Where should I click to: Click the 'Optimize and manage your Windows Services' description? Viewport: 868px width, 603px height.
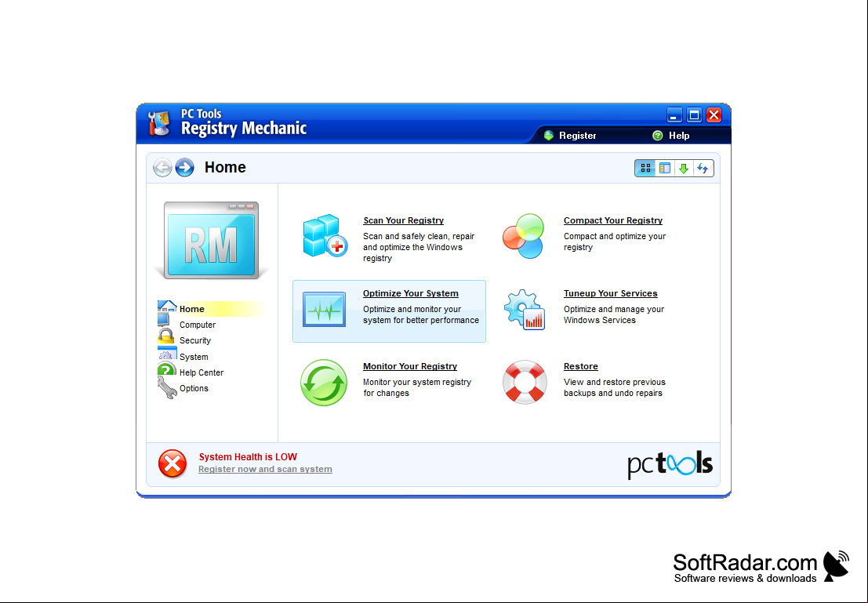pyautogui.click(x=614, y=314)
